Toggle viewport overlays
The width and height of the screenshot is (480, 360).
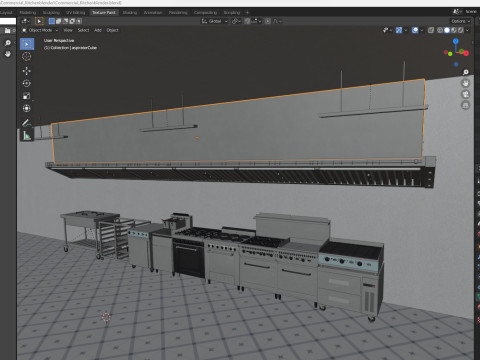[x=415, y=30]
